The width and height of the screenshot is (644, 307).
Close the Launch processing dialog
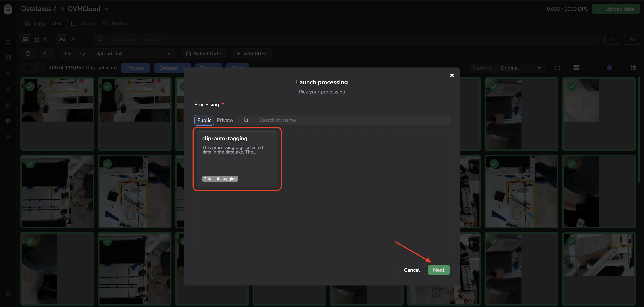click(452, 75)
